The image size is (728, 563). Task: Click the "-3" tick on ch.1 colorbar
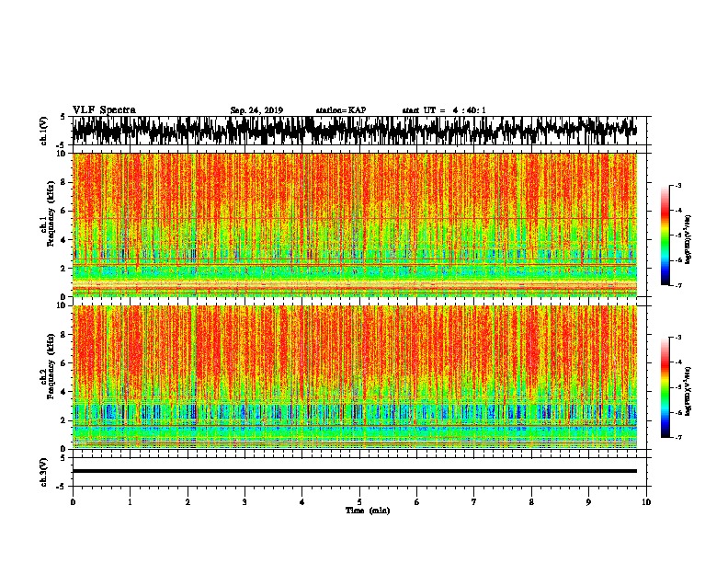point(678,186)
